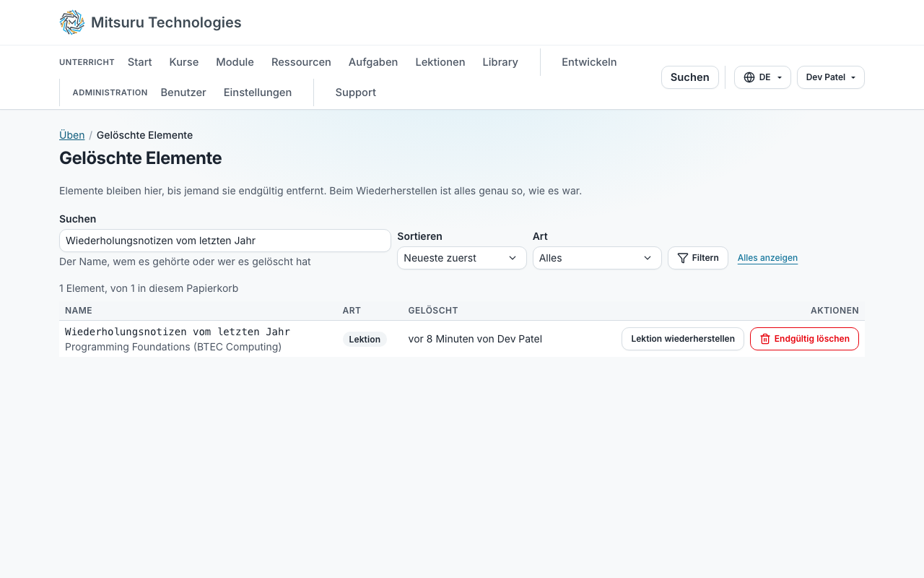Switch to Lektionen in the navigation

[x=440, y=62]
